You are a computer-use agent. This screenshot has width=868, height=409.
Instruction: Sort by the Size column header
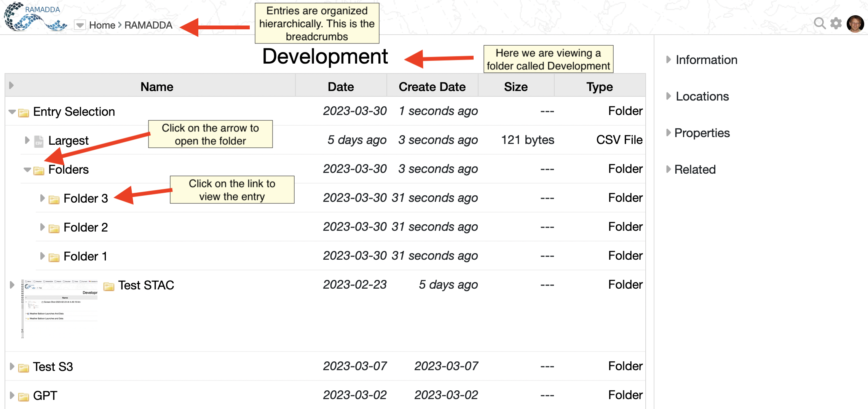(516, 87)
